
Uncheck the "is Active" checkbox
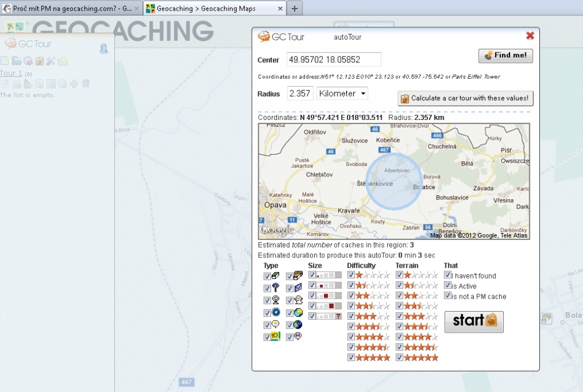[448, 285]
